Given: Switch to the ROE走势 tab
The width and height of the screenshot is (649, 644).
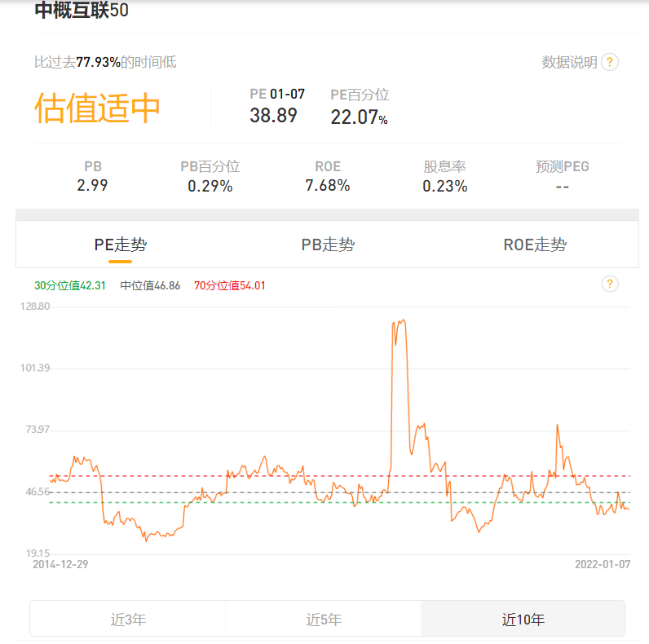Looking at the screenshot, I should pyautogui.click(x=535, y=245).
